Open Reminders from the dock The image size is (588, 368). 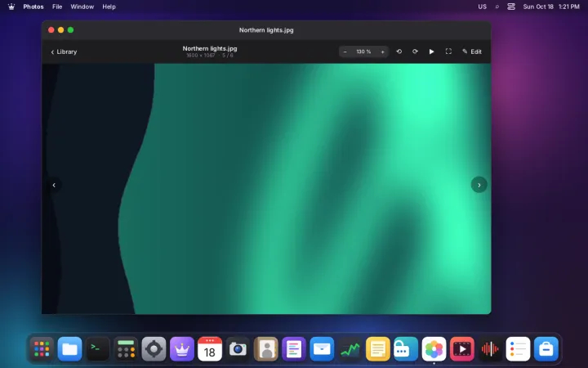tap(518, 349)
